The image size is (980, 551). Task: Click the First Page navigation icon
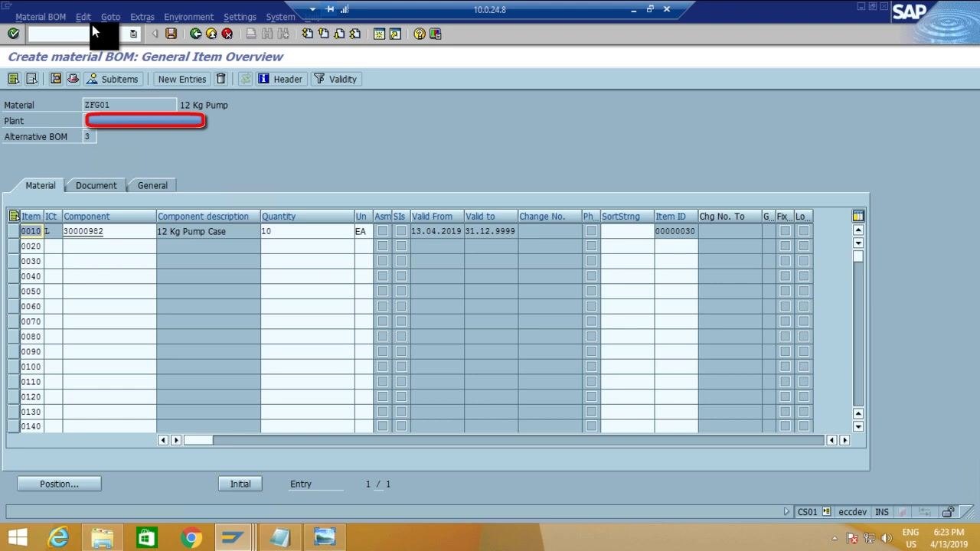307,34
